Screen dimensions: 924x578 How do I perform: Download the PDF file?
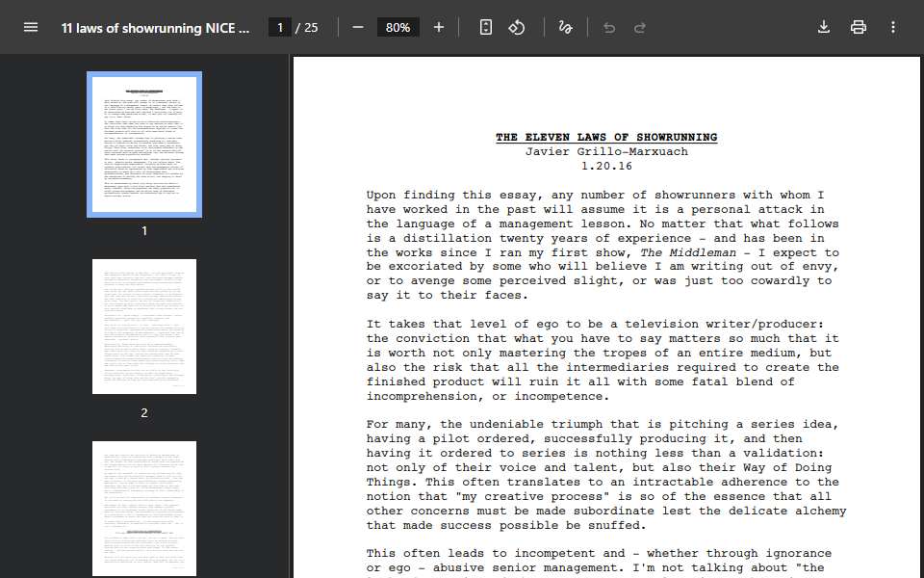click(x=824, y=27)
